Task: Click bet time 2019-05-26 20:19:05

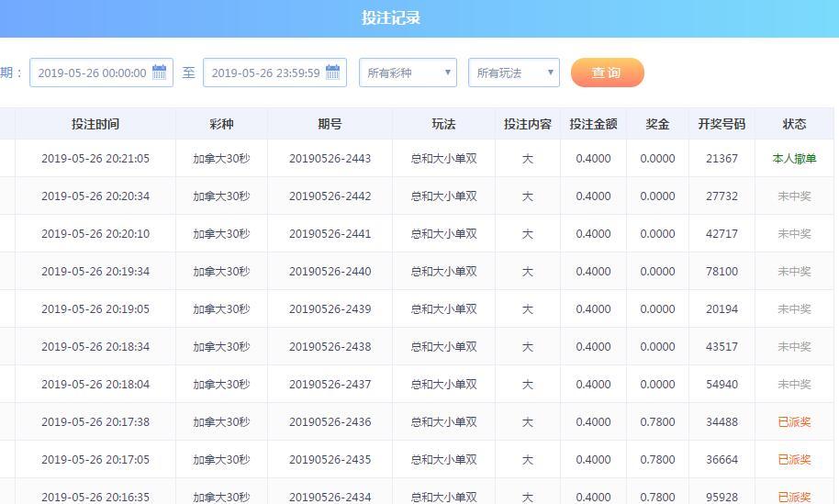Action: pyautogui.click(x=95, y=309)
